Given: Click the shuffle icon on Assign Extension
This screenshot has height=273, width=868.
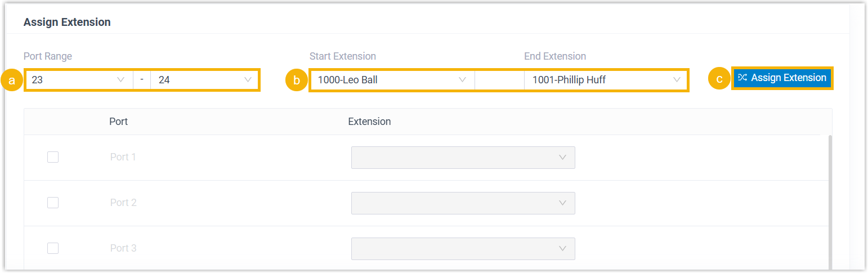Looking at the screenshot, I should (742, 78).
